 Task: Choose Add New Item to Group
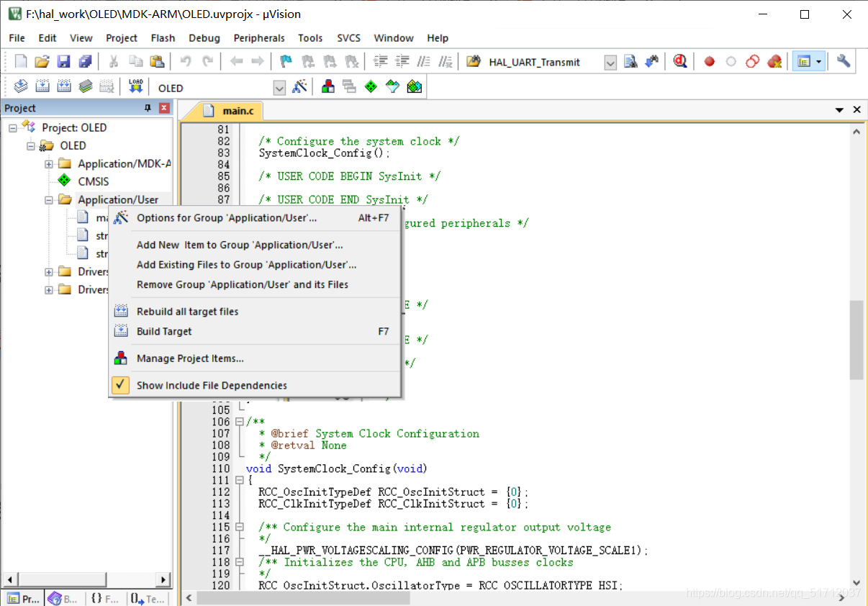point(255,245)
